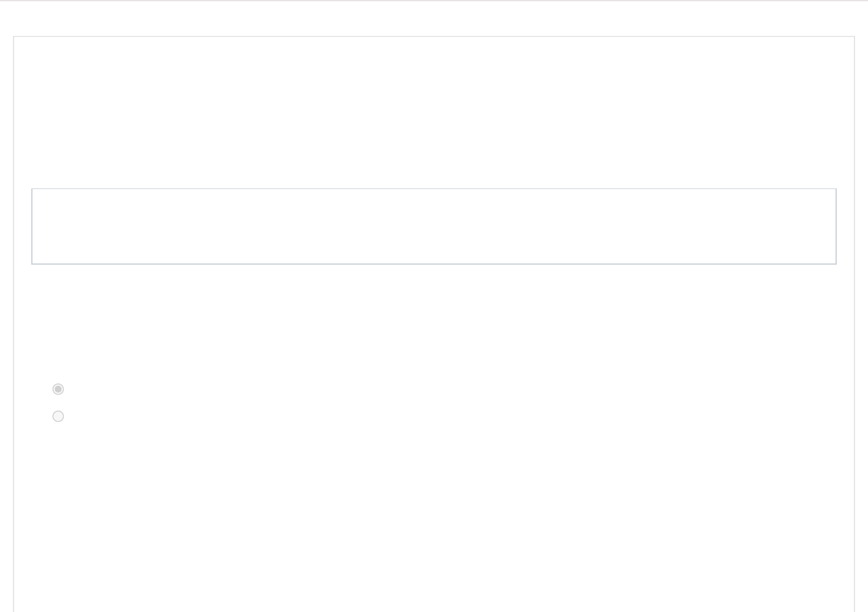This screenshot has width=868, height=612.
Task: Click the currently selected radio option
Action: coord(58,389)
